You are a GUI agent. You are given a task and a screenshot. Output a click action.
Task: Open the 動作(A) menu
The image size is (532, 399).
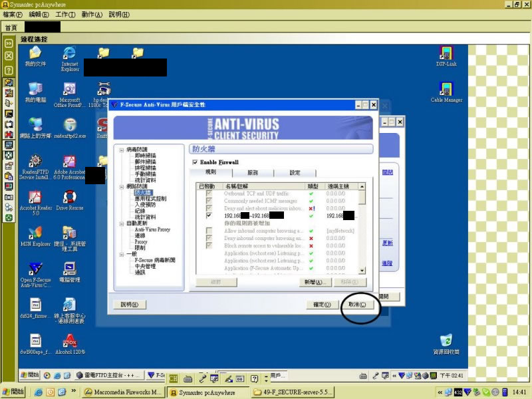[x=92, y=15]
